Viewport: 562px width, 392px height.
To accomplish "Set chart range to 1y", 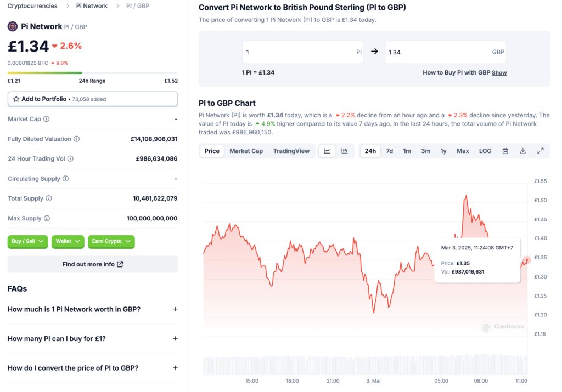I will 443,151.
